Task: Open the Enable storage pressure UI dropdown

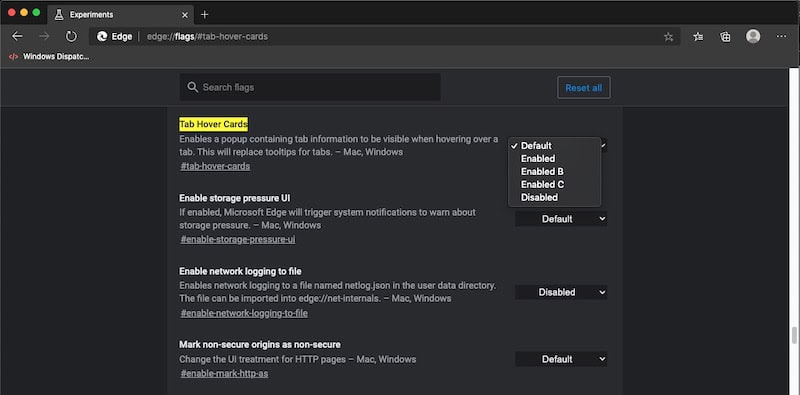Action: [x=561, y=219]
